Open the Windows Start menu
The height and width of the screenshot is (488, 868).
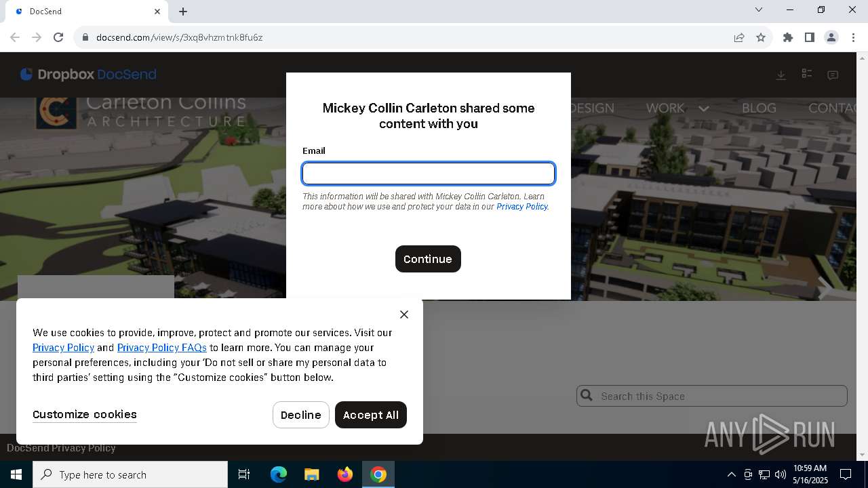coord(16,474)
